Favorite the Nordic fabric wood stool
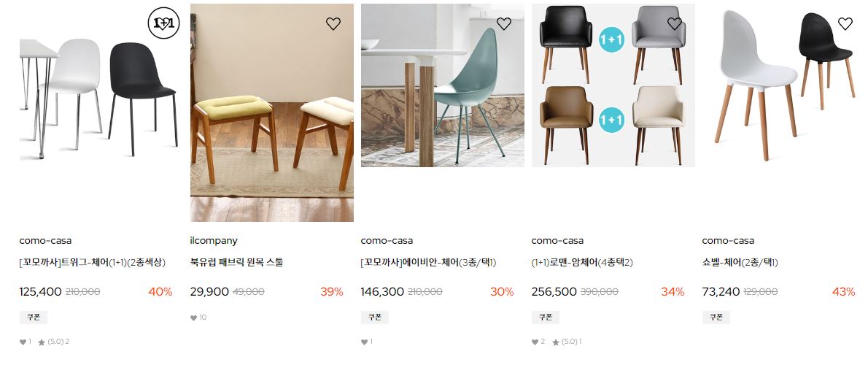 tap(333, 23)
